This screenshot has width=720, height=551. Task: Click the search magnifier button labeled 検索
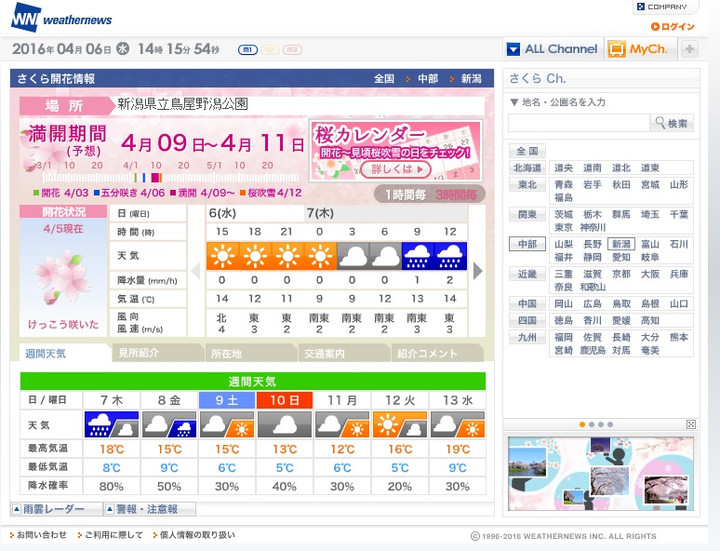pyautogui.click(x=672, y=123)
